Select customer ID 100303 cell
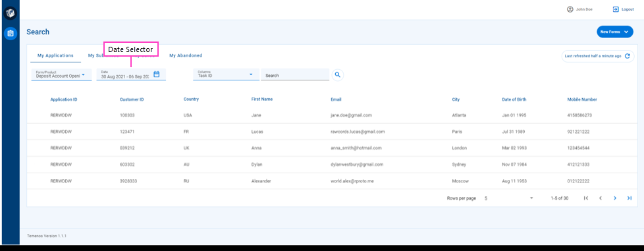 [x=127, y=115]
